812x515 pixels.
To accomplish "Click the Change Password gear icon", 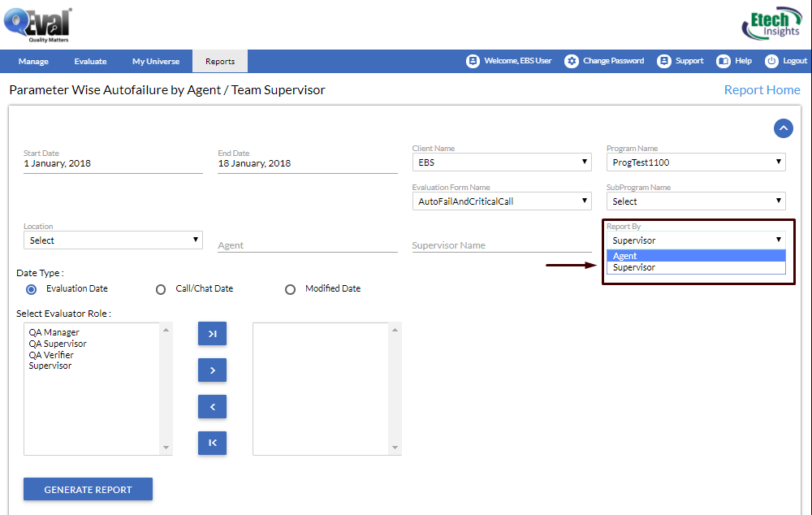I will coord(572,61).
